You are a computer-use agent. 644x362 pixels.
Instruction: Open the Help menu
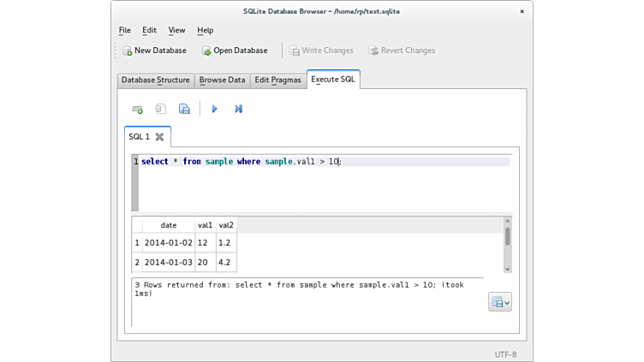(x=205, y=30)
